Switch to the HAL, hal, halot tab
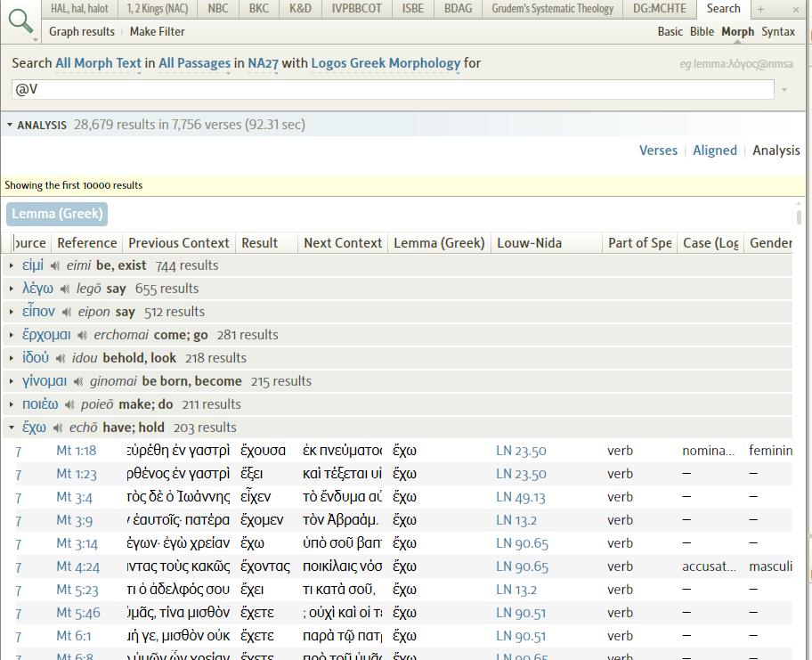812x660 pixels. point(79,8)
